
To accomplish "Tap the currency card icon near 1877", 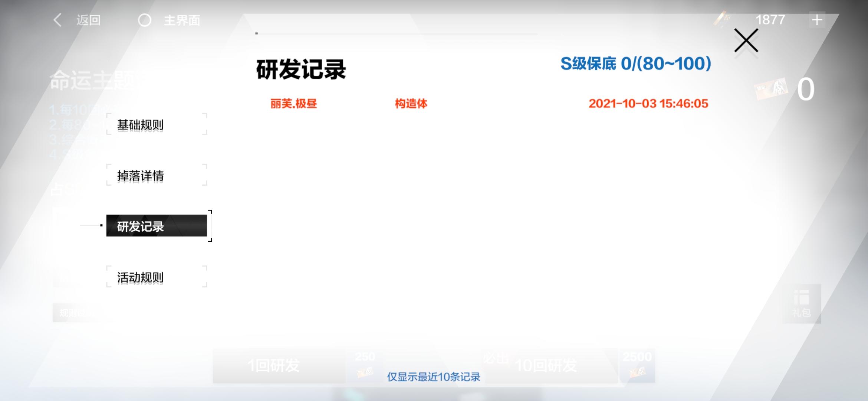I will pos(721,19).
